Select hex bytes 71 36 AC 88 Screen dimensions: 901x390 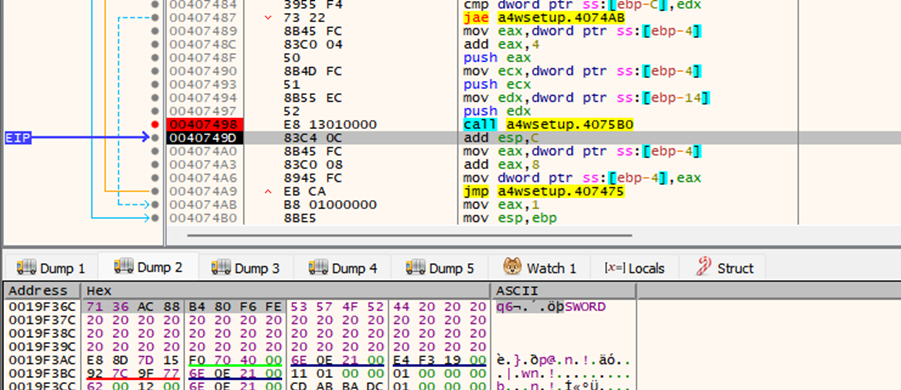pos(134,307)
